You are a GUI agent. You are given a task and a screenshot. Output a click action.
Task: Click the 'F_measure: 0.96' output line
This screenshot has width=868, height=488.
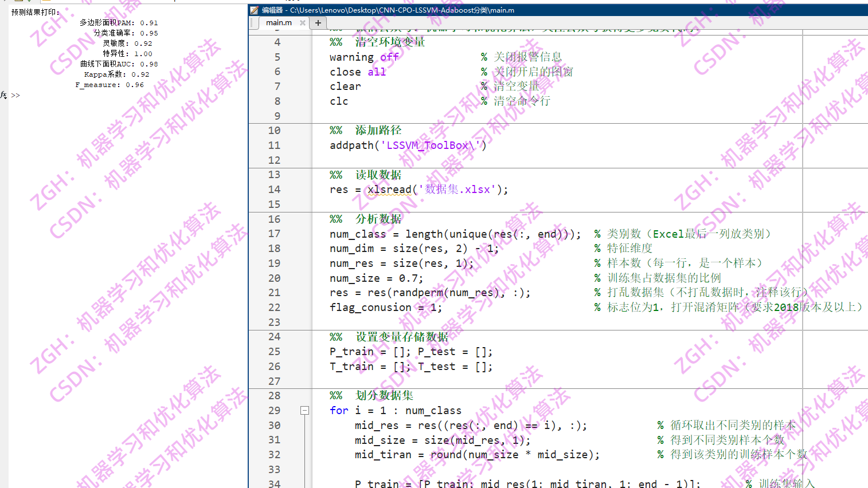[110, 85]
